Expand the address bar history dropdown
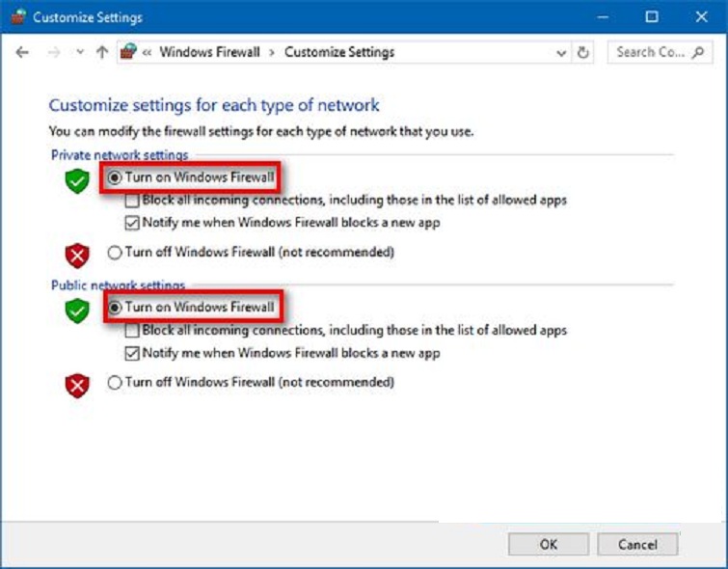 click(562, 53)
